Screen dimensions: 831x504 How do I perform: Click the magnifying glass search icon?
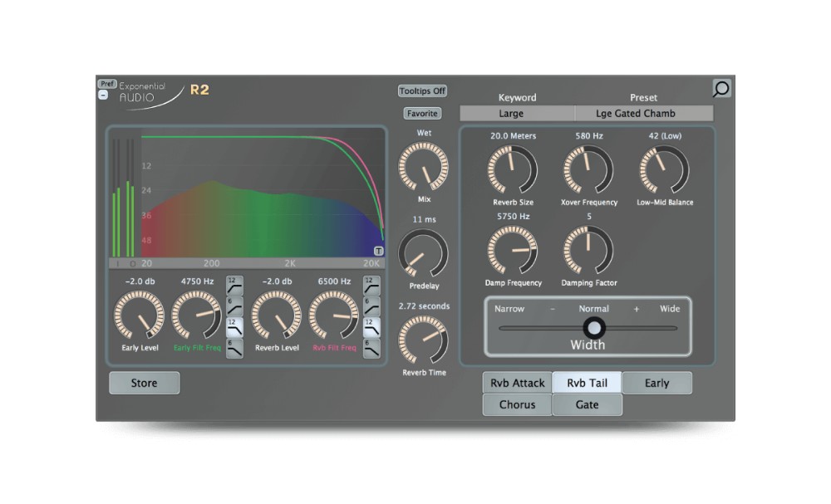pyautogui.click(x=721, y=88)
